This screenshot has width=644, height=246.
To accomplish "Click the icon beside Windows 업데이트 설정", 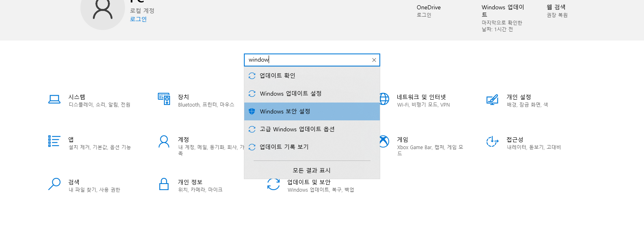I will [252, 94].
